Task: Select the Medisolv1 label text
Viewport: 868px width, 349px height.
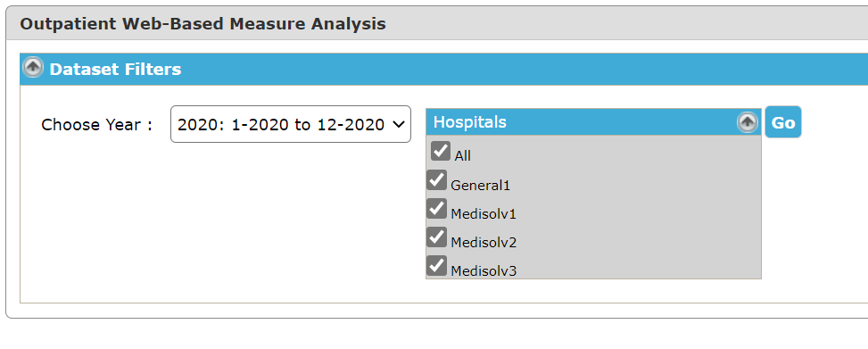Action: point(484,214)
